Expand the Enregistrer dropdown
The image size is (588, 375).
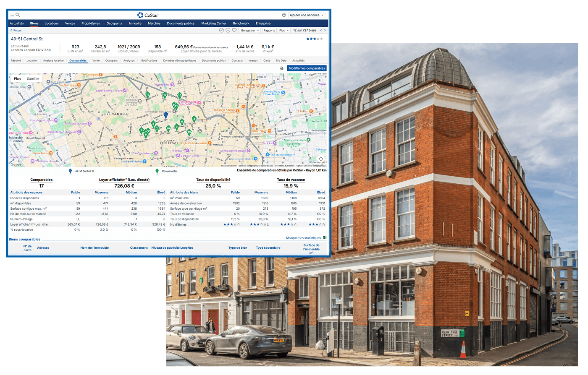pyautogui.click(x=250, y=30)
